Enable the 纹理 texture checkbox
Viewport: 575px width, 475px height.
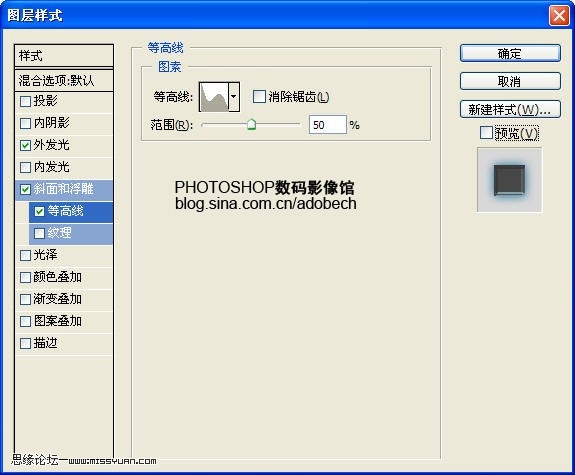[39, 233]
